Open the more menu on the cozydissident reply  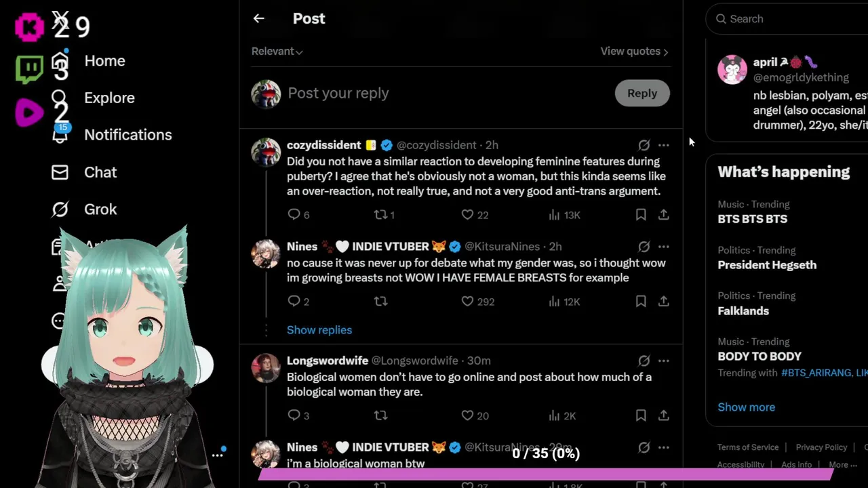(x=664, y=145)
